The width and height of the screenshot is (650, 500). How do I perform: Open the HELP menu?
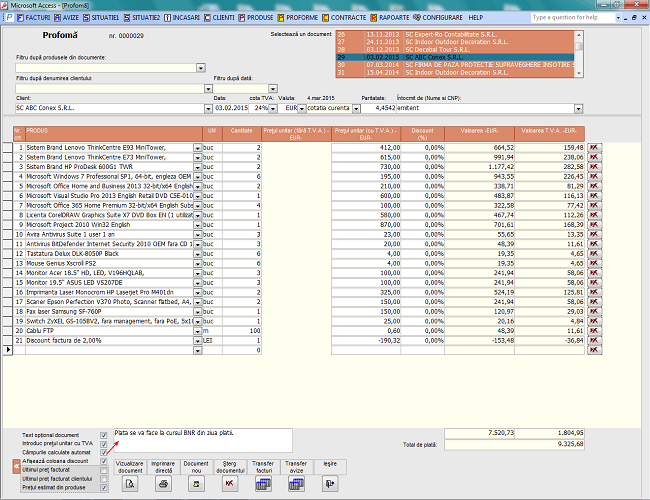[475, 17]
